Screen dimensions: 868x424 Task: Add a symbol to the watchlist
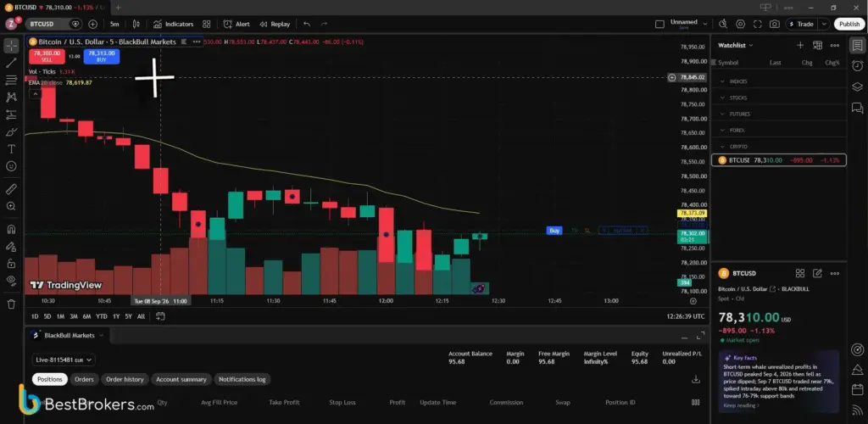[x=800, y=46]
